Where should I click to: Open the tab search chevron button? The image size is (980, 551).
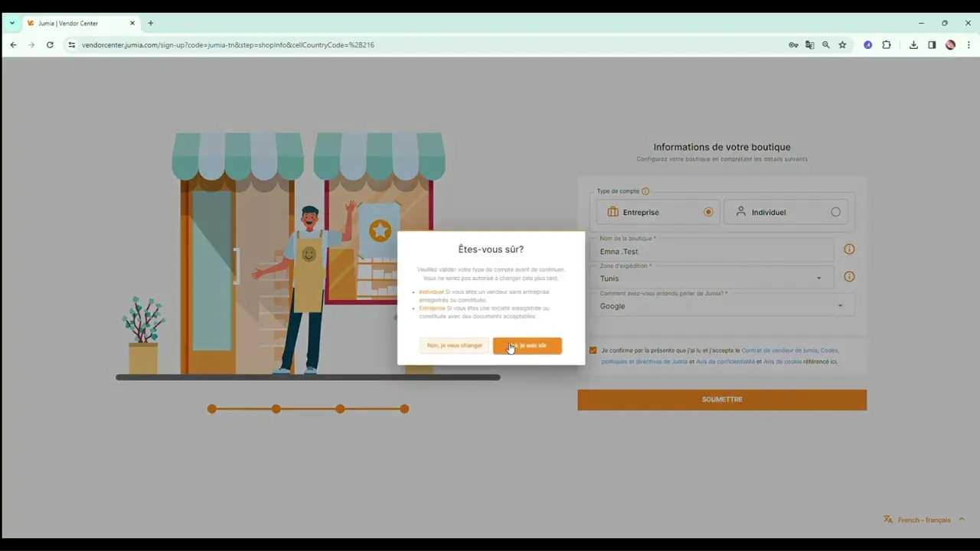(12, 23)
